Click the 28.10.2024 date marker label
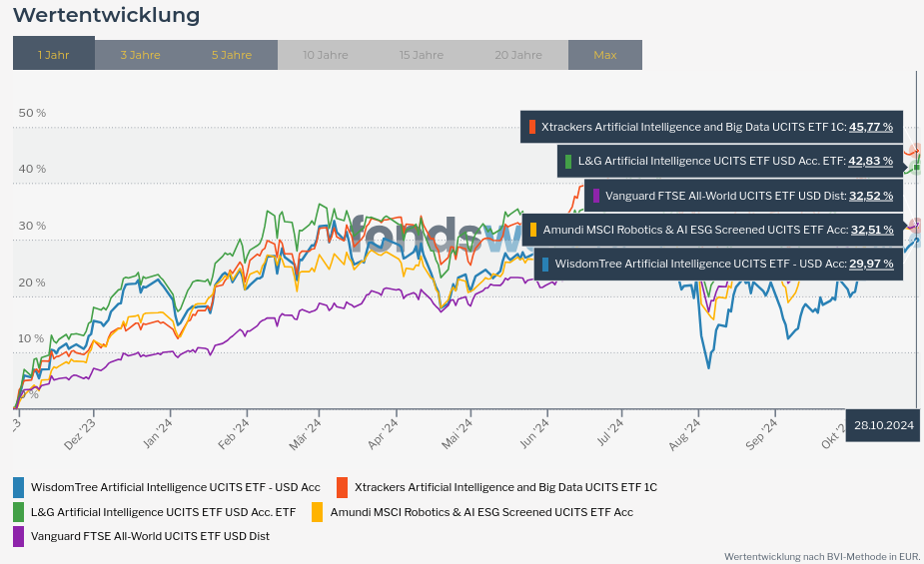The image size is (924, 564). point(884,425)
